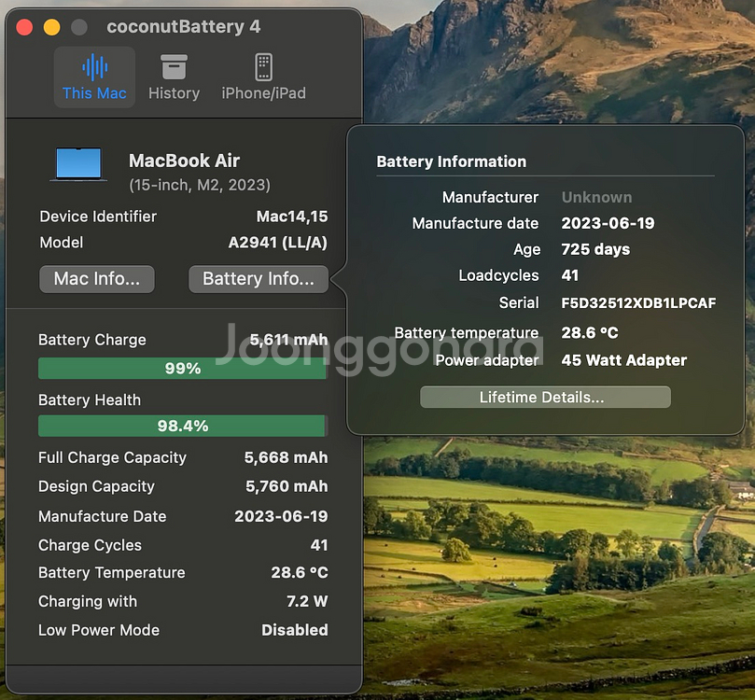Switch to the History tab label

point(174,93)
